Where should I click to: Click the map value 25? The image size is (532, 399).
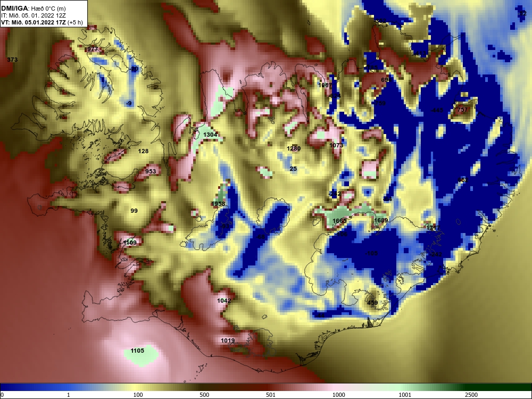click(x=293, y=169)
